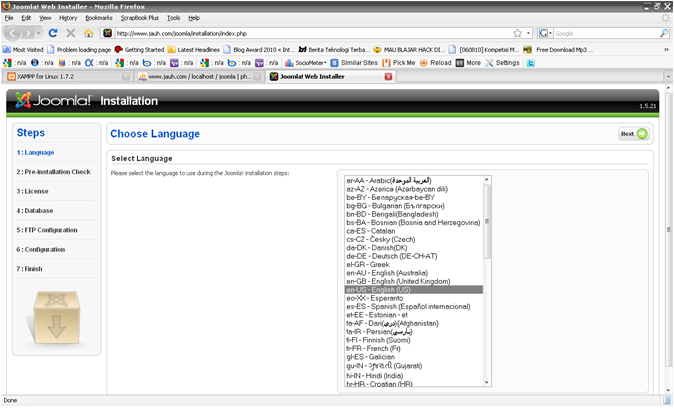Open the Latest Headlines feed bookmark
Screen dimensions: 674x409
click(x=193, y=50)
